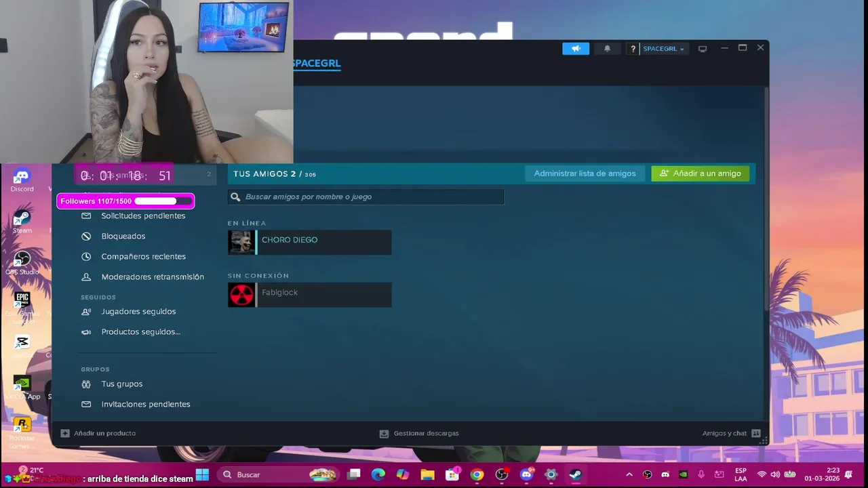The height and width of the screenshot is (488, 868).
Task: Click the ESP LAA language indicator
Action: point(741,474)
